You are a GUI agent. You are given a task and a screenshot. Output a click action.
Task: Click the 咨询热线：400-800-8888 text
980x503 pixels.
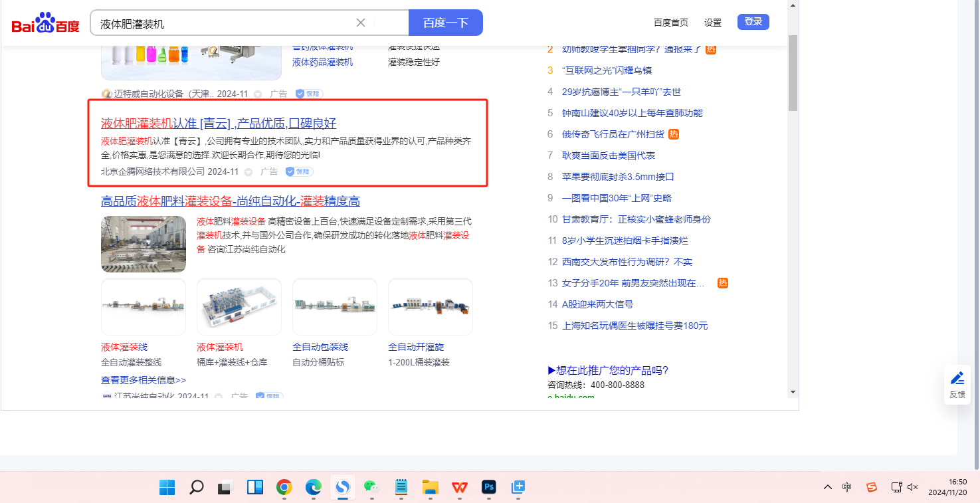(596, 385)
